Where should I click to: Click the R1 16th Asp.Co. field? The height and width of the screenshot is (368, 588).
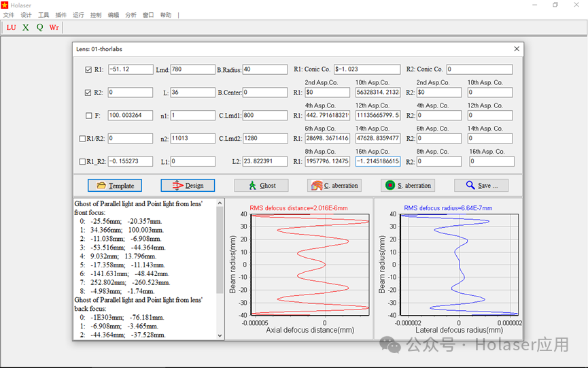pyautogui.click(x=378, y=161)
